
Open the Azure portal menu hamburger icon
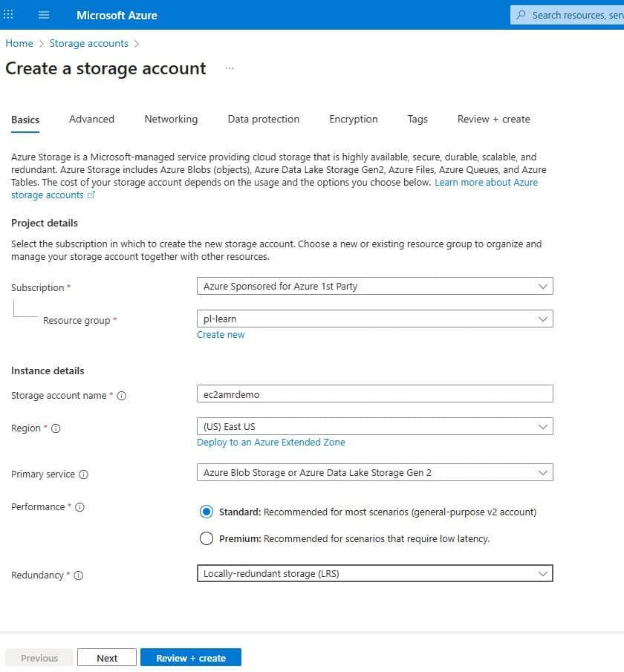pyautogui.click(x=44, y=15)
